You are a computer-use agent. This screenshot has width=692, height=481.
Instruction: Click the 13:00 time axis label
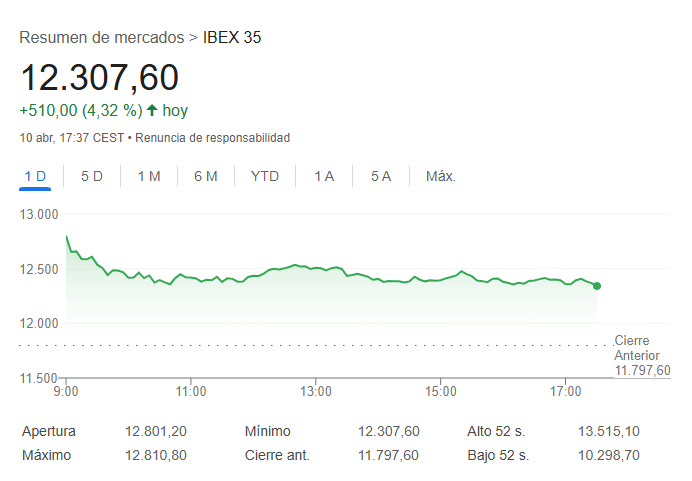point(316,391)
